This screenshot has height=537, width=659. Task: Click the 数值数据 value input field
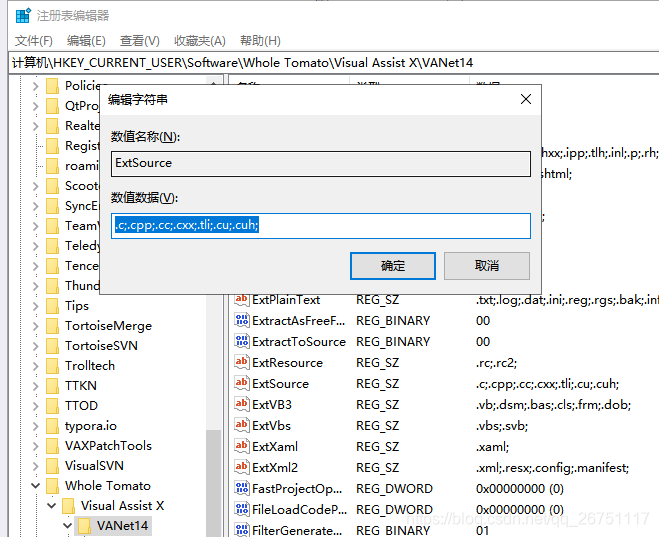[321, 226]
